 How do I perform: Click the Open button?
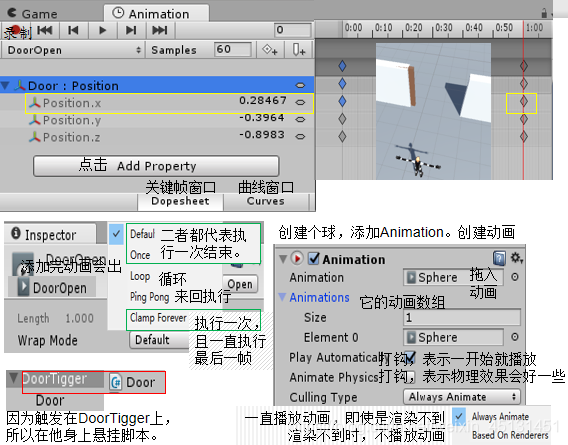[x=240, y=284]
